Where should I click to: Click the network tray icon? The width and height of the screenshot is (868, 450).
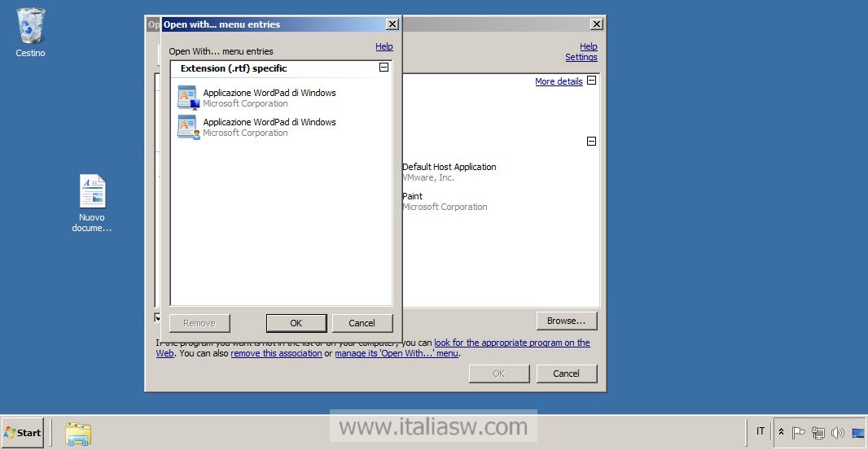pos(818,432)
